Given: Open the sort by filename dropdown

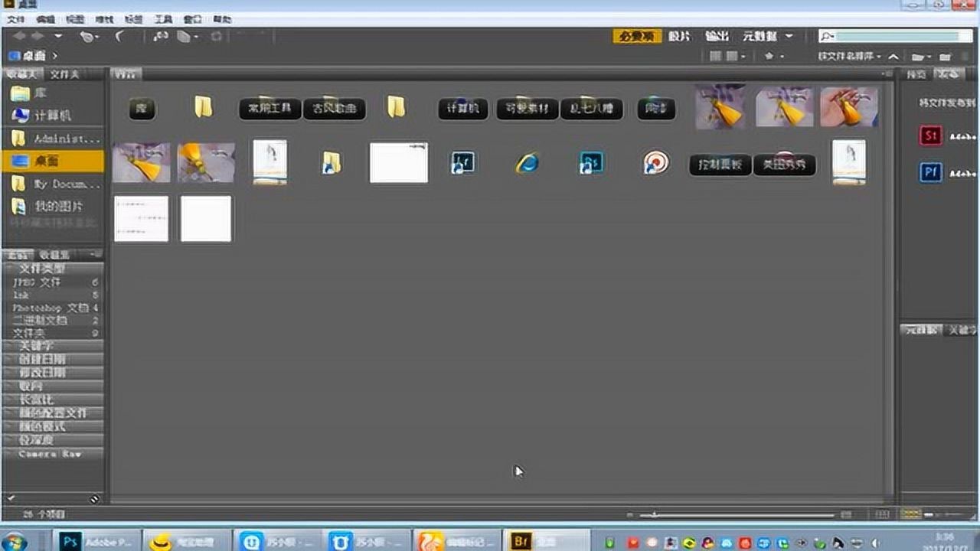Looking at the screenshot, I should [849, 57].
